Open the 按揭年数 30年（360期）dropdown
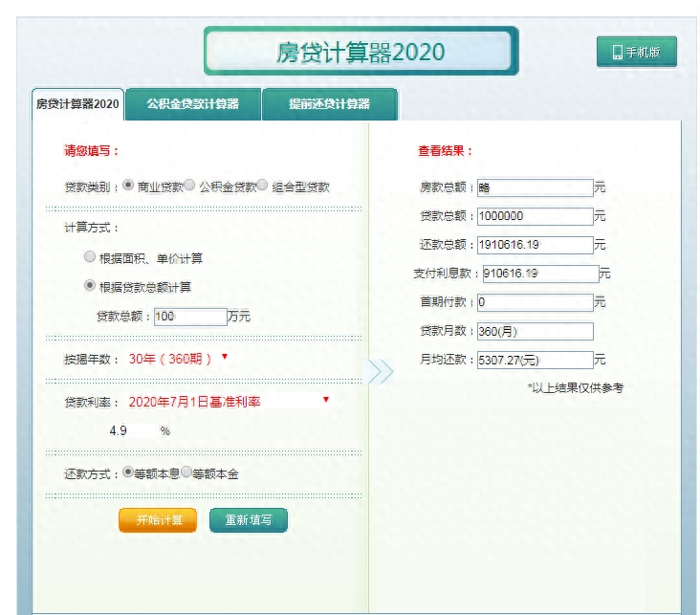This screenshot has height=615, width=700. (179, 359)
